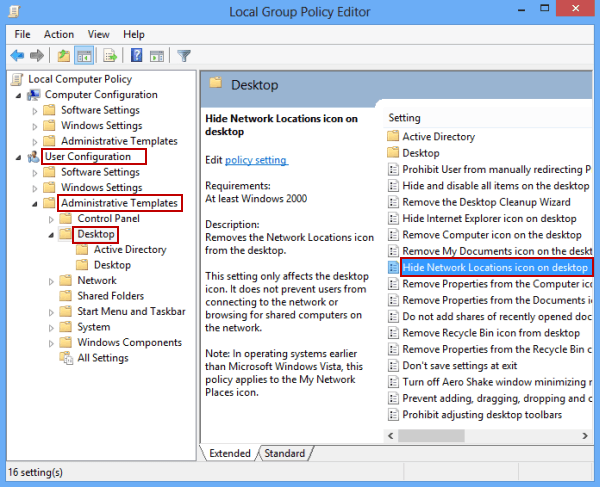Select Prevent adding, dragging, dropping setting
The height and width of the screenshot is (487, 600).
click(496, 399)
